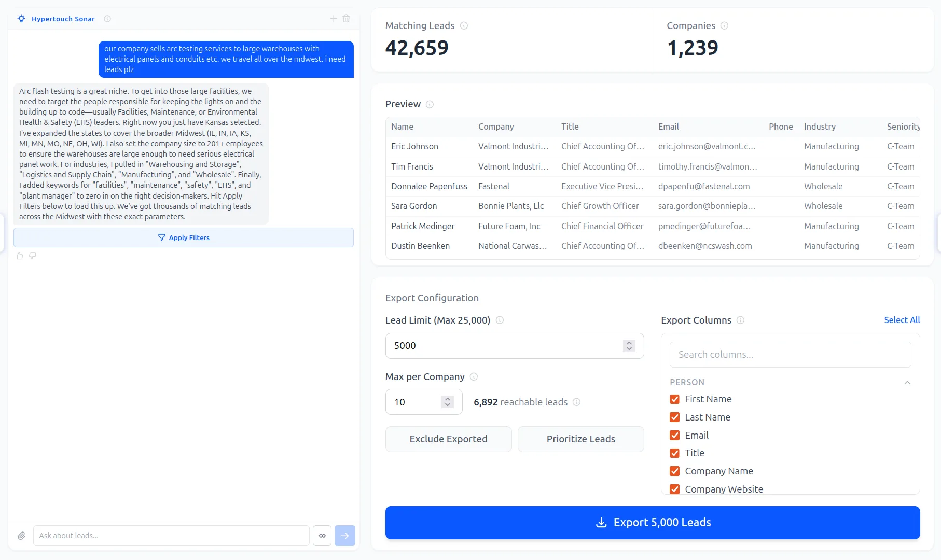Screen dimensions: 941x560
Task: Start a new chat with plus icon
Action: (x=334, y=19)
